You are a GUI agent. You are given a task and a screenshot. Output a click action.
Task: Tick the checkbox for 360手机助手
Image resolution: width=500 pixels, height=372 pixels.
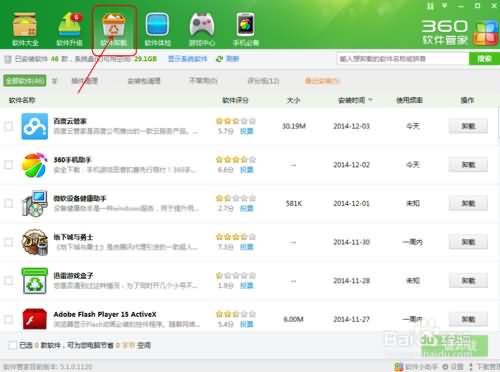pos(9,165)
